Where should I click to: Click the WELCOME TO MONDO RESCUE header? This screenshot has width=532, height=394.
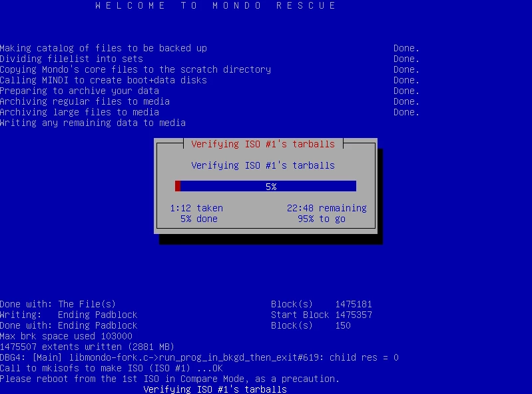(215, 5)
